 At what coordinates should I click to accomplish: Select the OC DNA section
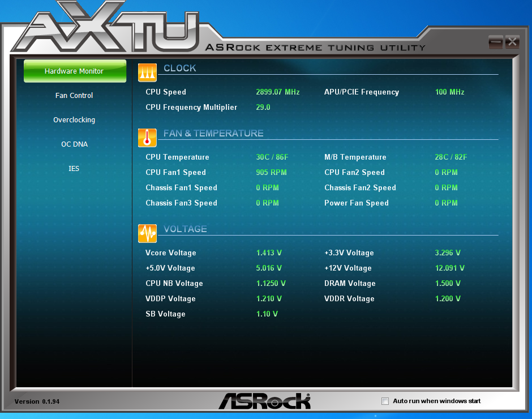(74, 144)
